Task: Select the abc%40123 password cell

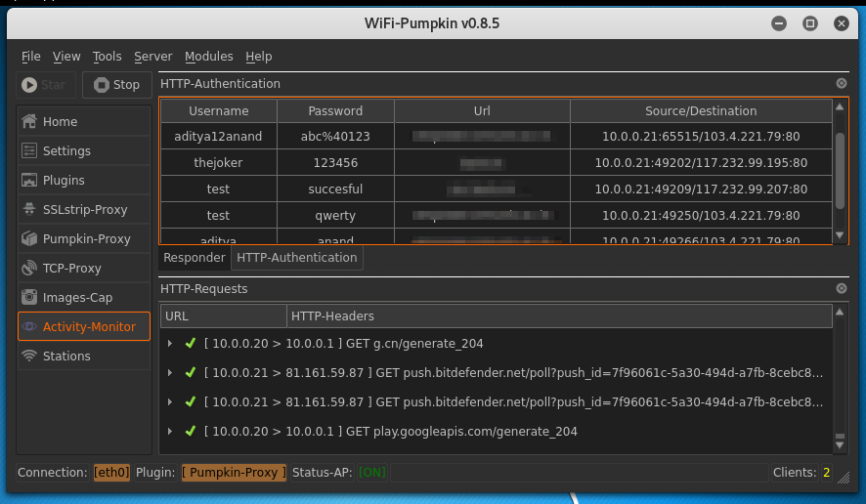Action: coord(335,137)
